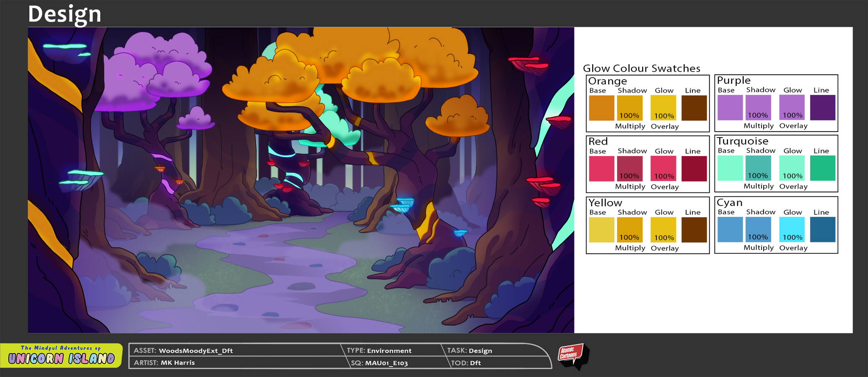
Task: Select the Purple Glow overlay swatch
Action: pos(792,108)
